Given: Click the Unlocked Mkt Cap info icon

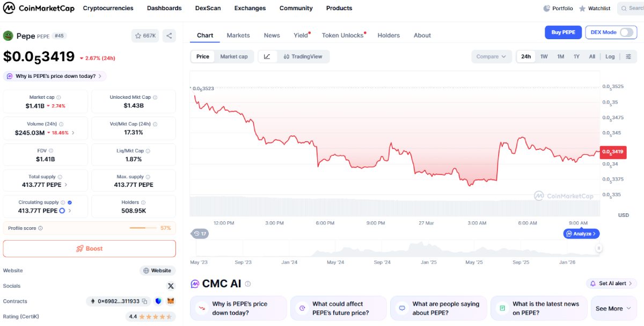Looking at the screenshot, I should tap(155, 97).
